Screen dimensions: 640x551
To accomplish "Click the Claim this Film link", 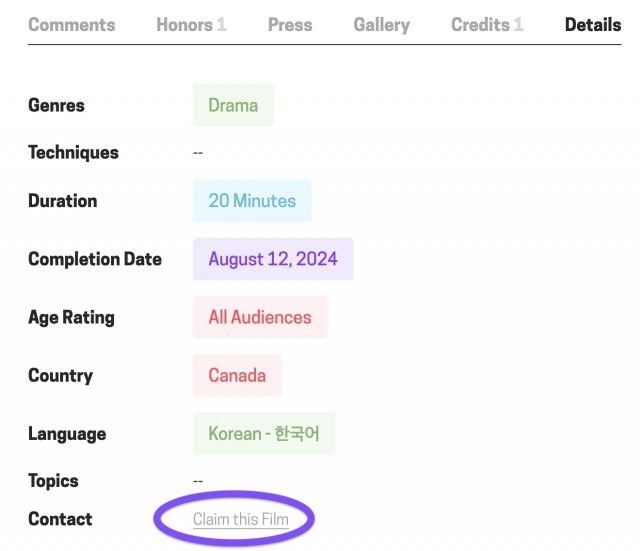I will click(x=240, y=519).
